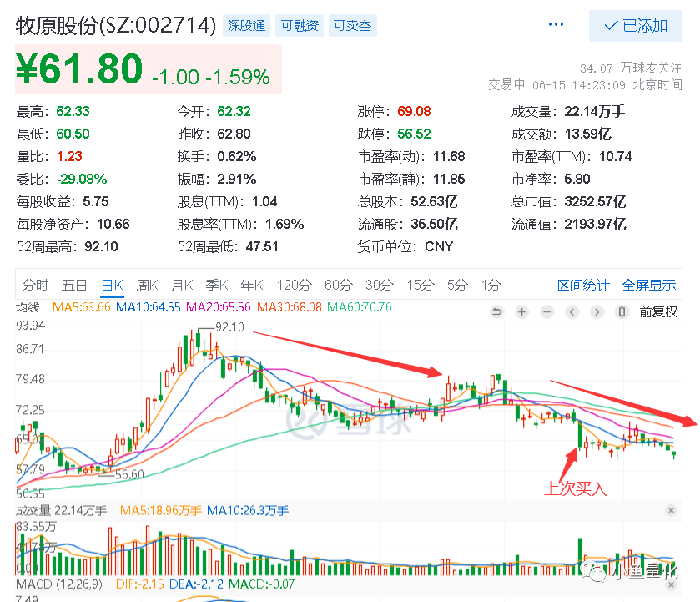
Task: Shift chart left with chevron icon
Action: 572,311
